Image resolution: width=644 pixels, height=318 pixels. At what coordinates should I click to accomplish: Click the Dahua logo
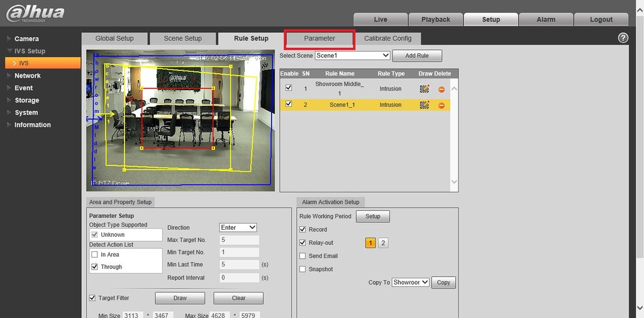(35, 13)
